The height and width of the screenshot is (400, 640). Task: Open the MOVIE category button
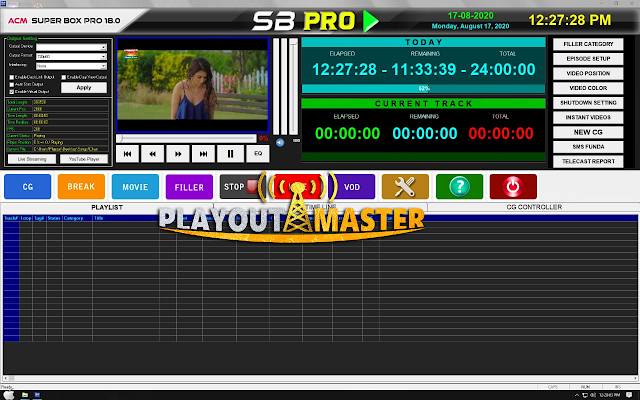(x=135, y=187)
